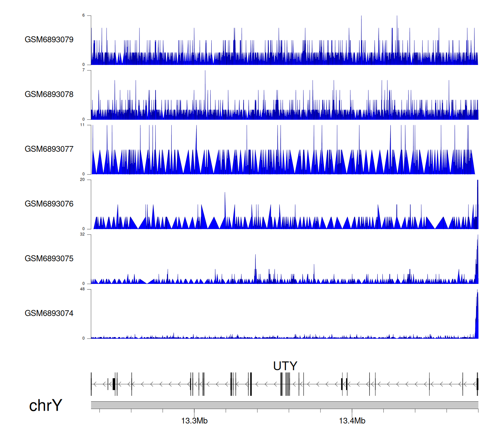Click the 13.4Mb axis position label
Viewport: 504px width, 444px height.
point(352,421)
